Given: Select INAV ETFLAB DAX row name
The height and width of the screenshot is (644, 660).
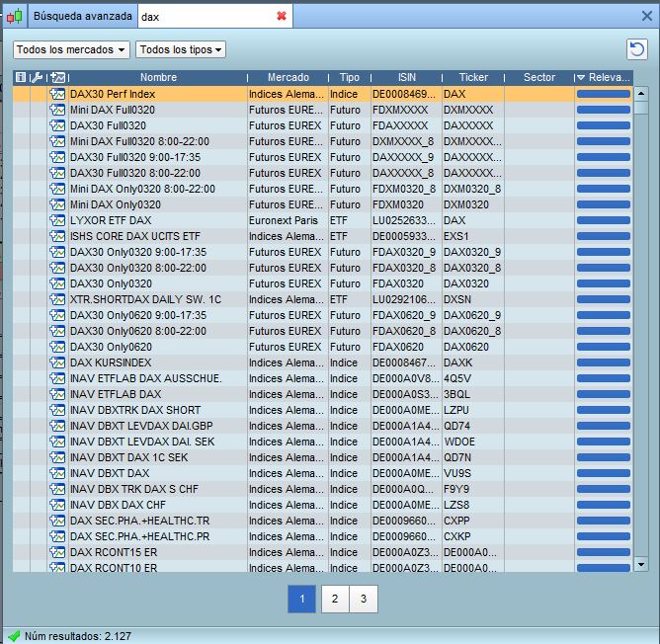Looking at the screenshot, I should pos(116,394).
